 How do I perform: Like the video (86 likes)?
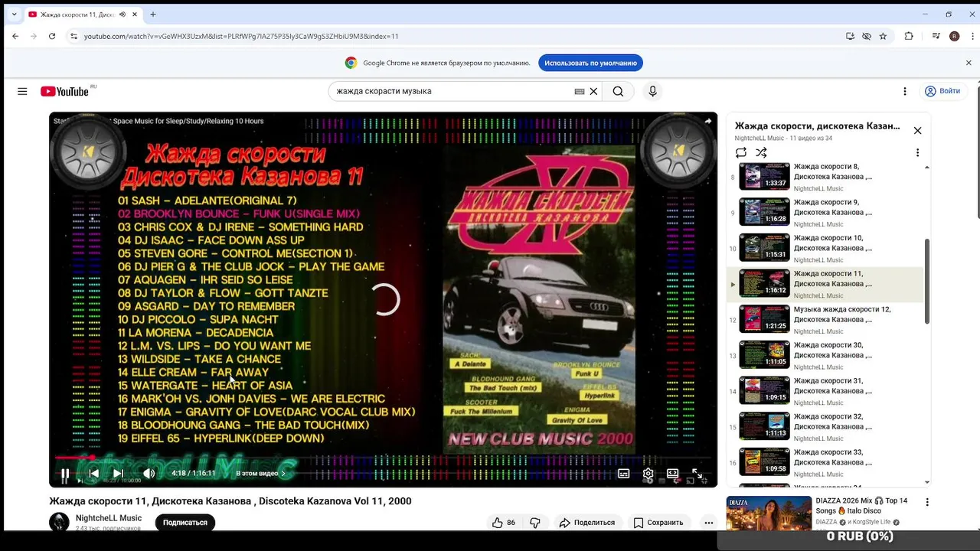(504, 523)
